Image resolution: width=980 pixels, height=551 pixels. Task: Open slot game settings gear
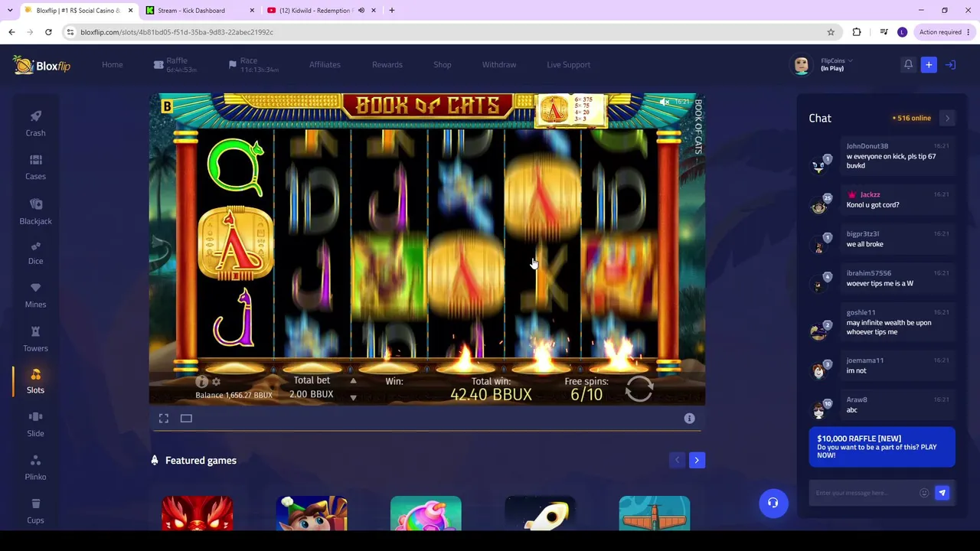(x=216, y=382)
